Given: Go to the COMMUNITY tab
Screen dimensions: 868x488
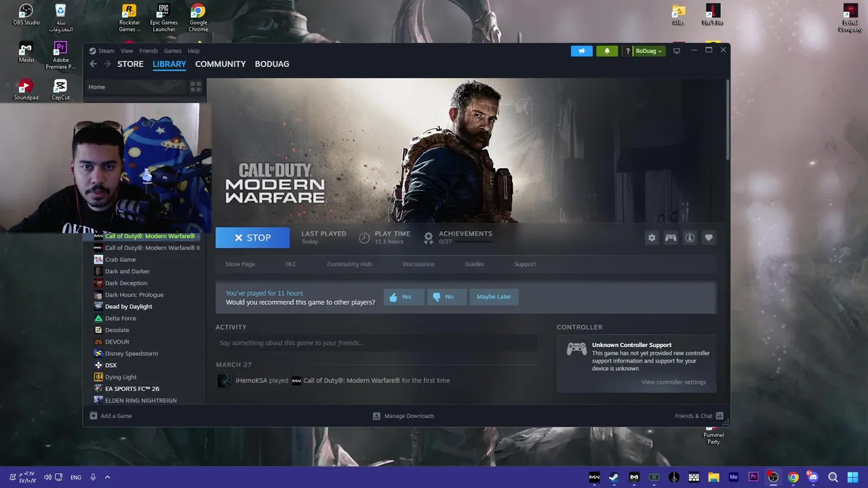Looking at the screenshot, I should click(x=220, y=64).
